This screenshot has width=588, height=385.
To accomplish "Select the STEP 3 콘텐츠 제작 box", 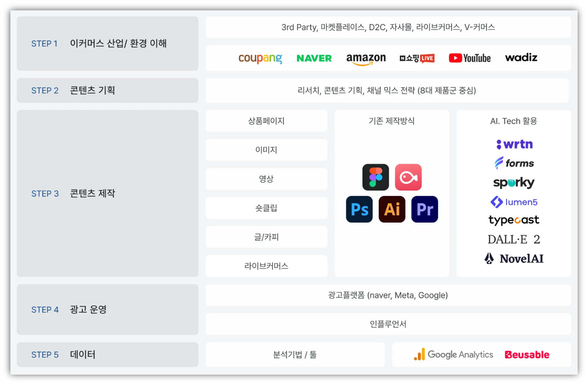I will point(108,193).
